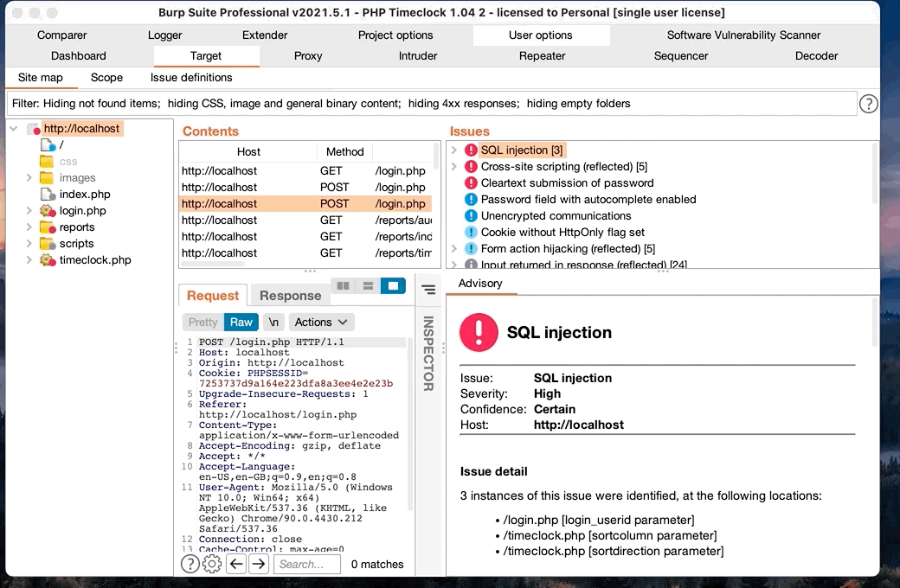This screenshot has width=900, height=588.
Task: Click the request Search input field
Action: click(309, 565)
